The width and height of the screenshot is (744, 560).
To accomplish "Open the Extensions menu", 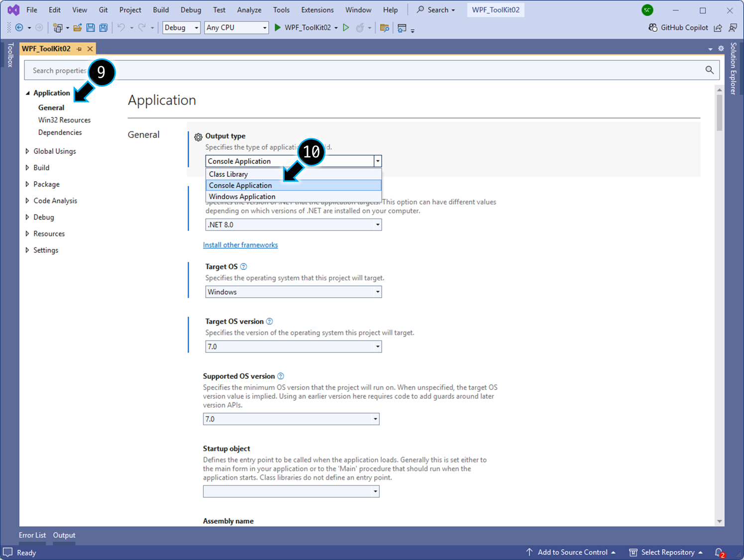I will [318, 10].
